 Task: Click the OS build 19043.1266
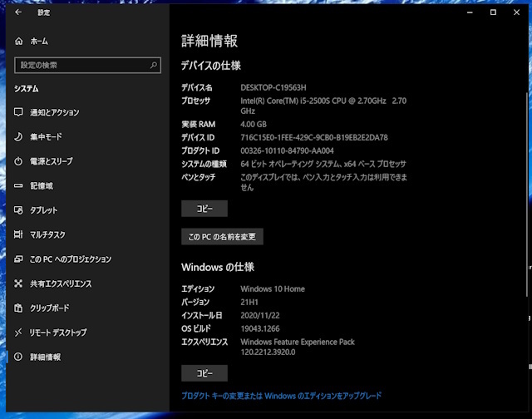(260, 328)
